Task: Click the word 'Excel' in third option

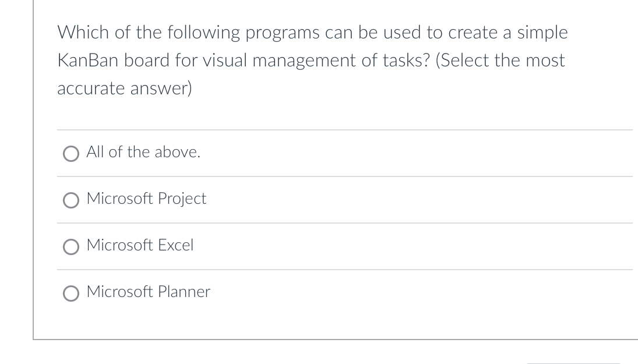Action: (176, 245)
